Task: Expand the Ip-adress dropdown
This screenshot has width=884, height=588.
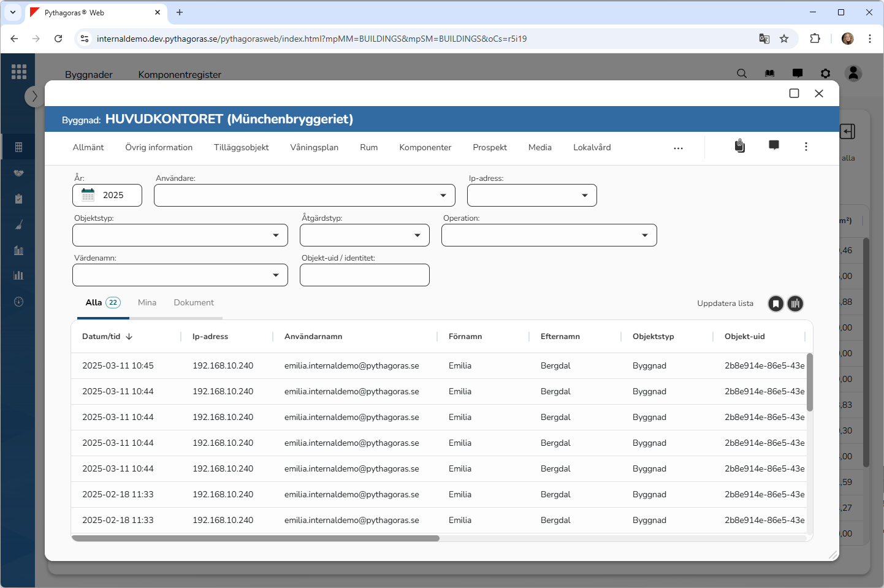Action: point(584,196)
